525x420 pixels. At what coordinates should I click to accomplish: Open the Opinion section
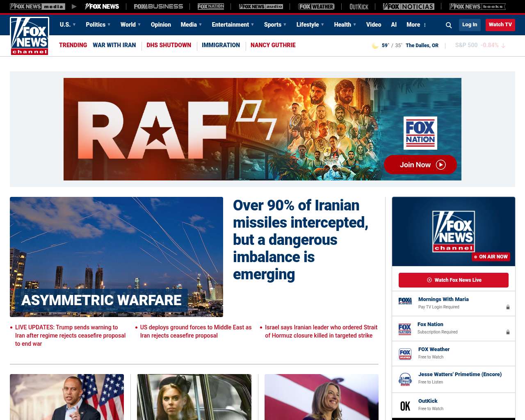[x=161, y=25]
